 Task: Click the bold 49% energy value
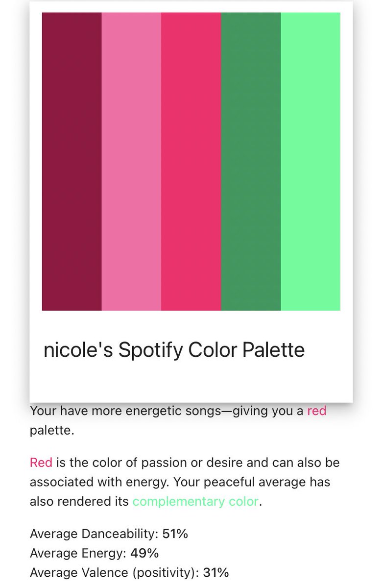click(144, 553)
